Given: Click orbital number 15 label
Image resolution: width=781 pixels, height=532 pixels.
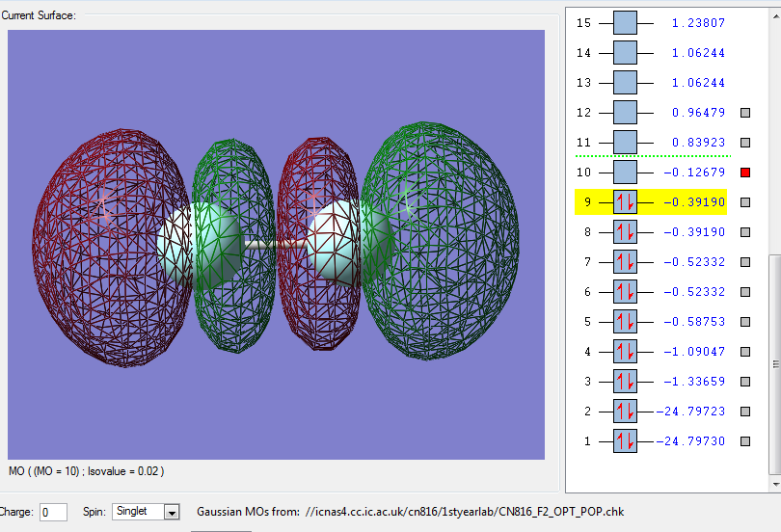Looking at the screenshot, I should click(583, 23).
